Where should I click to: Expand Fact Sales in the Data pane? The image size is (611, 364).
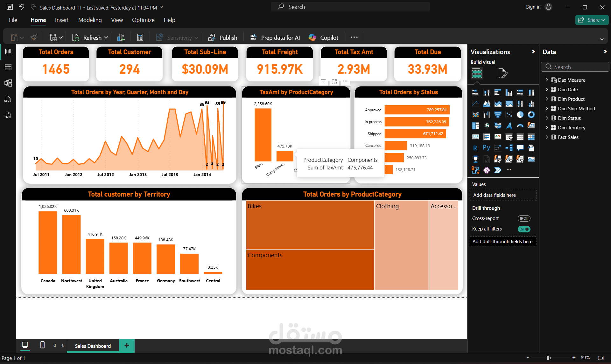coord(547,137)
